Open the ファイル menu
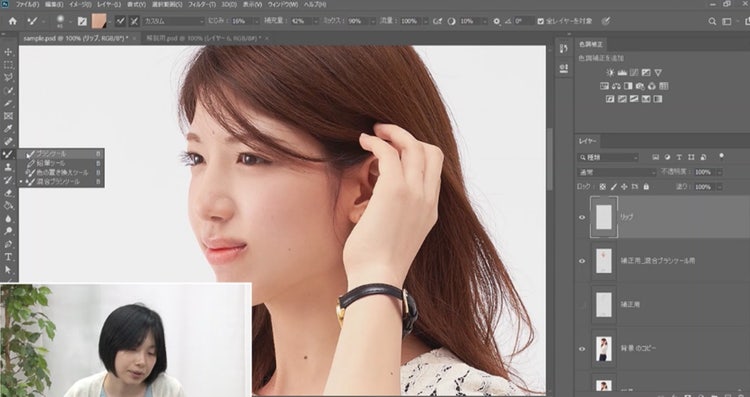Viewport: 750px width, 397px height. point(27,4)
